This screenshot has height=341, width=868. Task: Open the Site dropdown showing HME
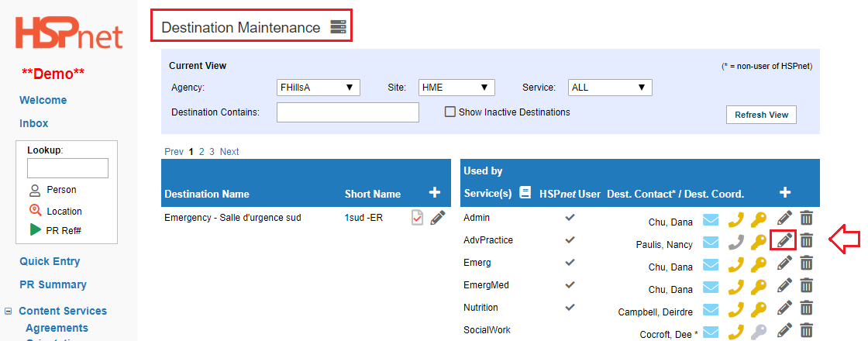click(456, 88)
